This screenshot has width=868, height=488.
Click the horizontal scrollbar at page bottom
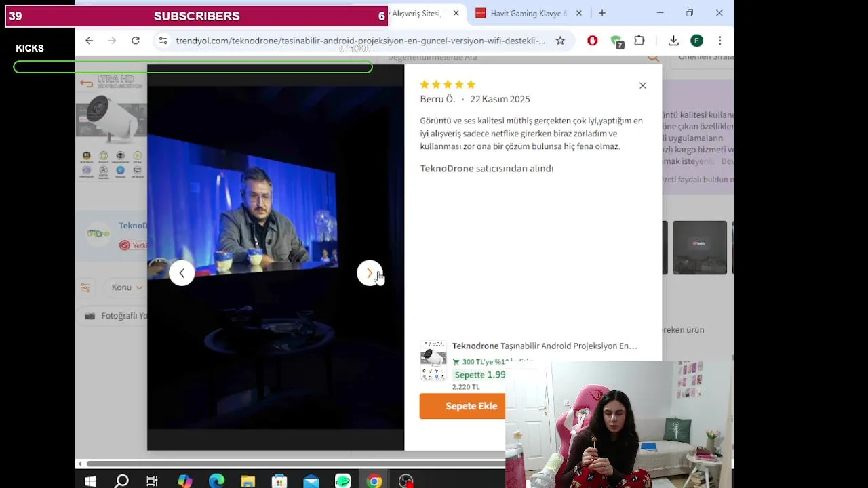[x=295, y=464]
